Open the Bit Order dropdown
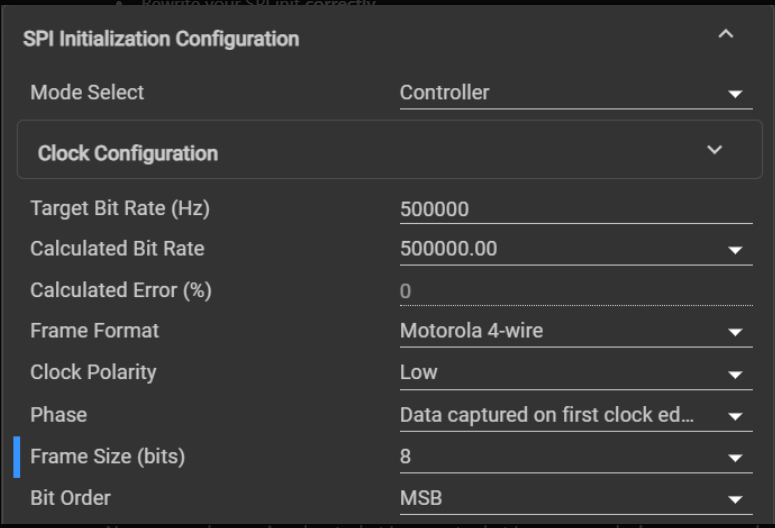This screenshot has height=528, width=775. (x=735, y=499)
